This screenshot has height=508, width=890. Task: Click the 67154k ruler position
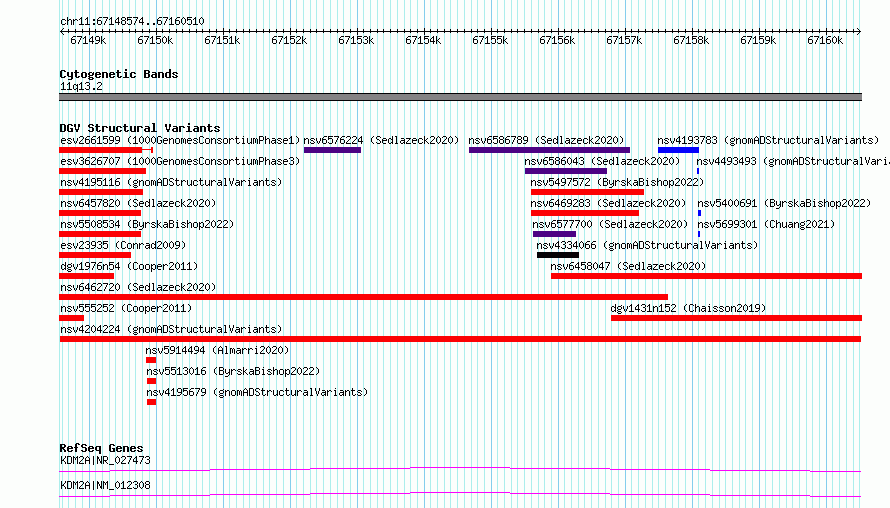pyautogui.click(x=423, y=40)
